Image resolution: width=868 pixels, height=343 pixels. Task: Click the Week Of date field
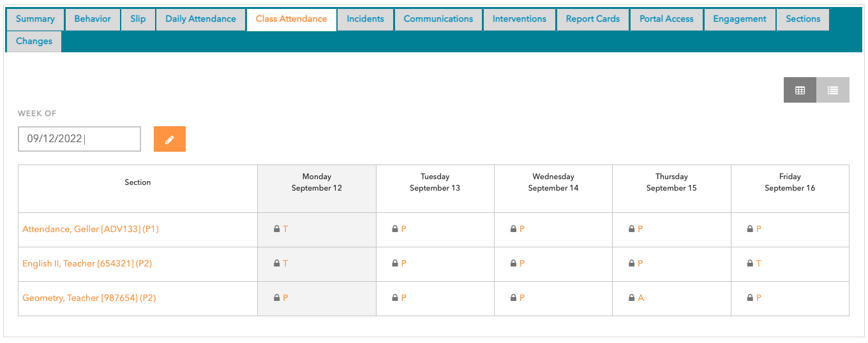pyautogui.click(x=79, y=139)
